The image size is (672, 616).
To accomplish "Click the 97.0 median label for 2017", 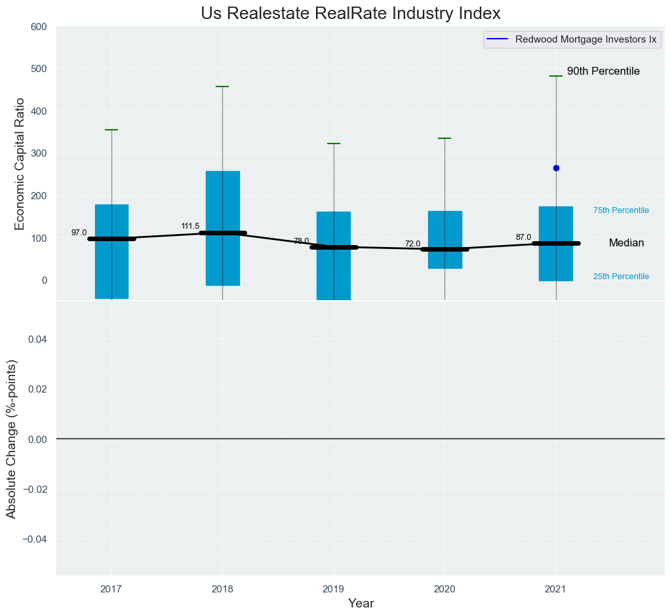I will [79, 233].
